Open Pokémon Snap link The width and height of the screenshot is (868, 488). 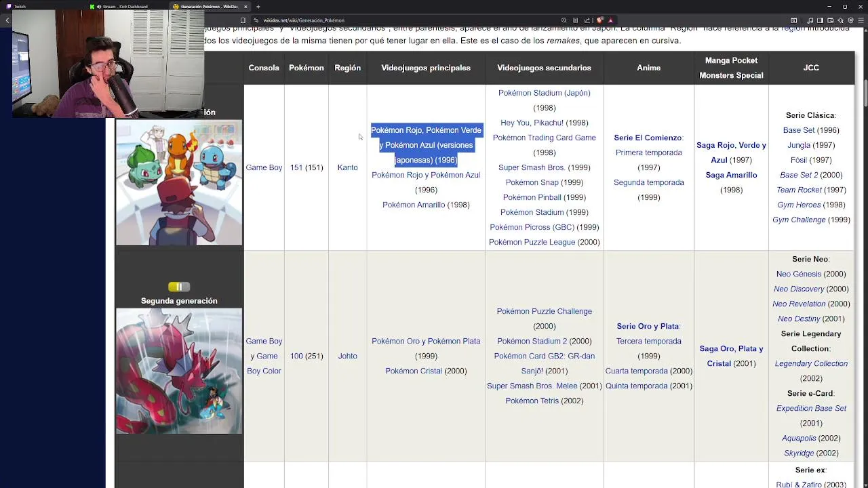(x=532, y=182)
